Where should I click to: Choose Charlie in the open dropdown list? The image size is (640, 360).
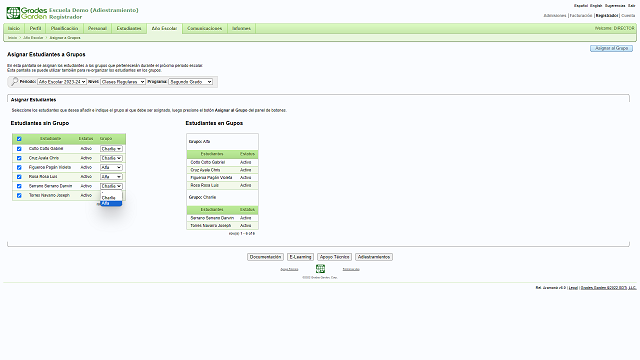111,198
